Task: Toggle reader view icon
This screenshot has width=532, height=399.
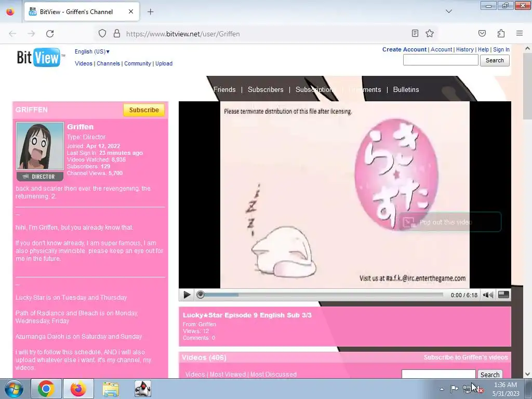Action: pyautogui.click(x=415, y=34)
